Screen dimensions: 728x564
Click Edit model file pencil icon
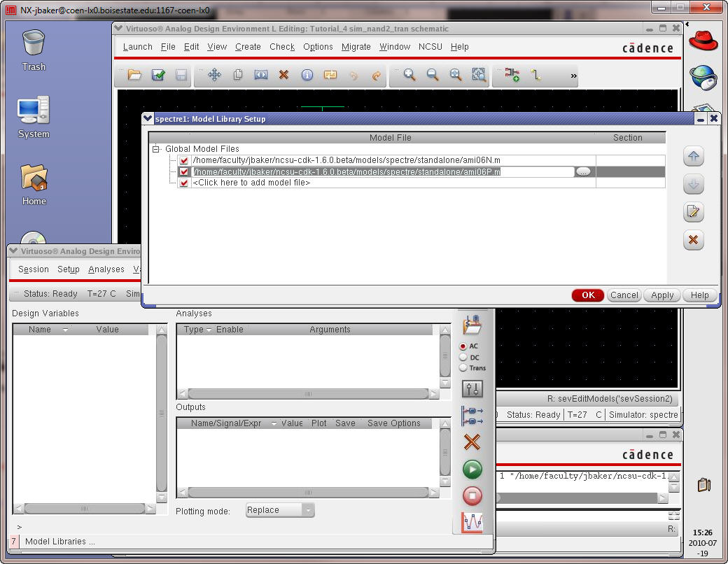click(693, 212)
